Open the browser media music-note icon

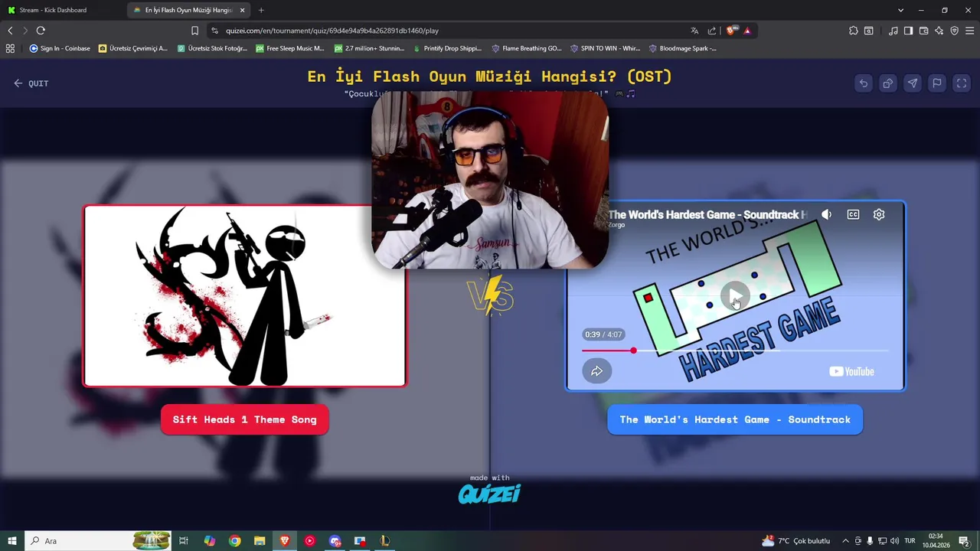point(893,31)
